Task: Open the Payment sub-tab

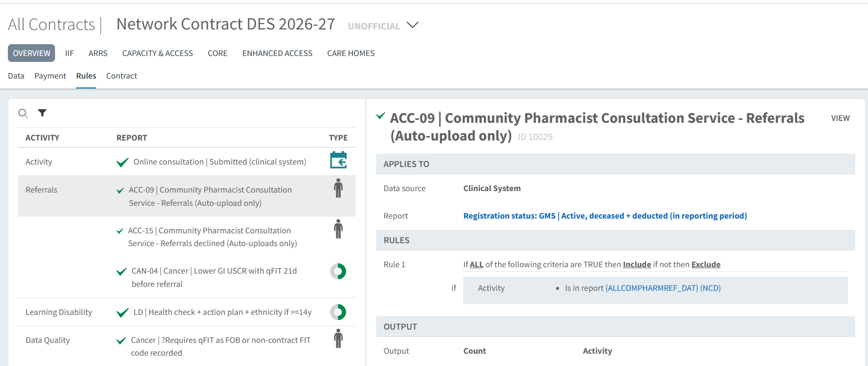Action: [x=50, y=76]
